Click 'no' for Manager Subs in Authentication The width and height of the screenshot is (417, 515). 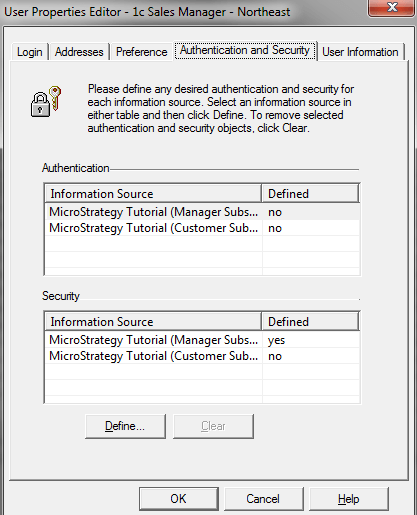pyautogui.click(x=275, y=212)
